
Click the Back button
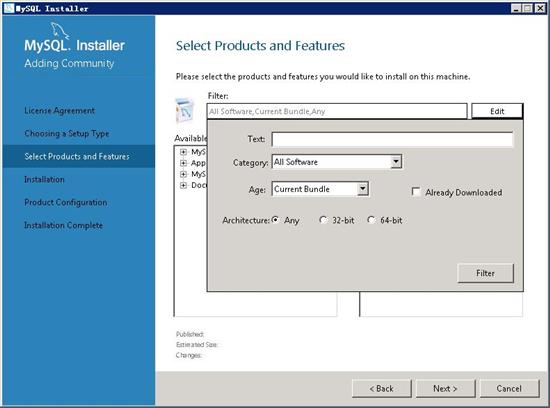tap(381, 388)
